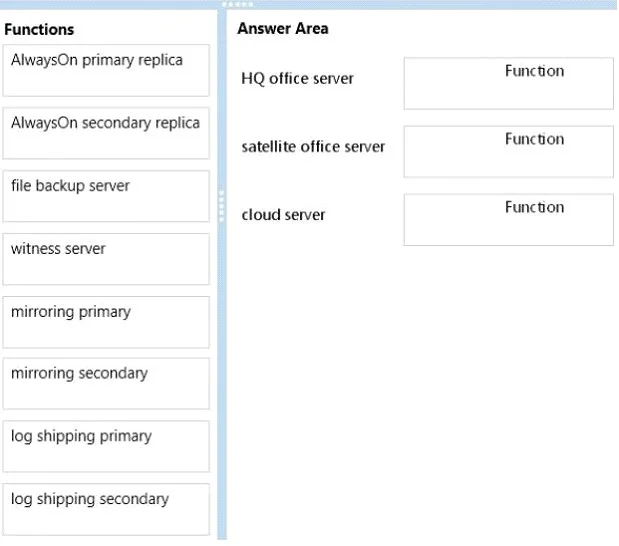Click the Function slot for satellite office server

tap(508, 152)
